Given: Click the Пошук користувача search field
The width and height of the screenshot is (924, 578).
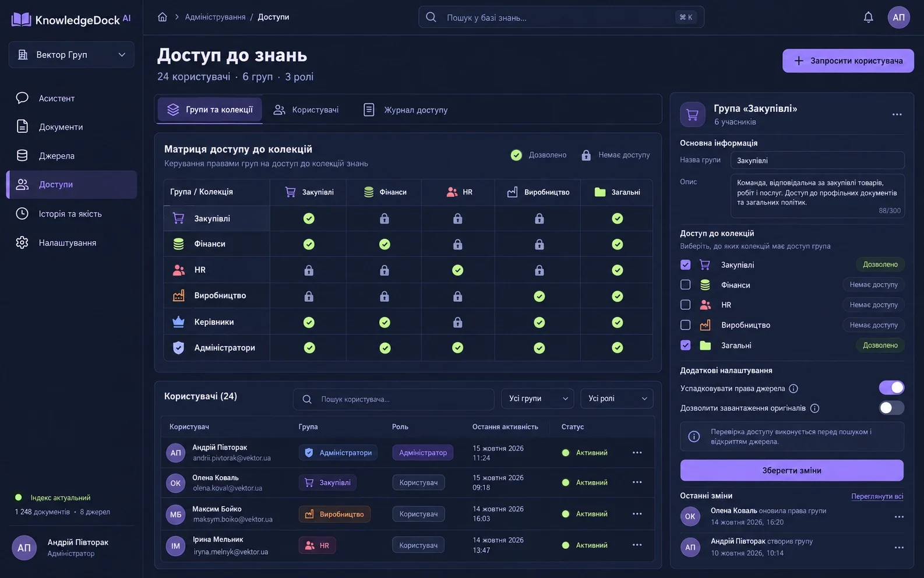Looking at the screenshot, I should pos(393,399).
